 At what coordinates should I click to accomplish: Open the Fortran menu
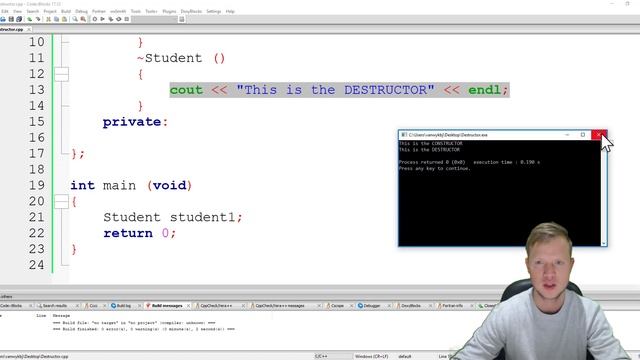click(99, 11)
